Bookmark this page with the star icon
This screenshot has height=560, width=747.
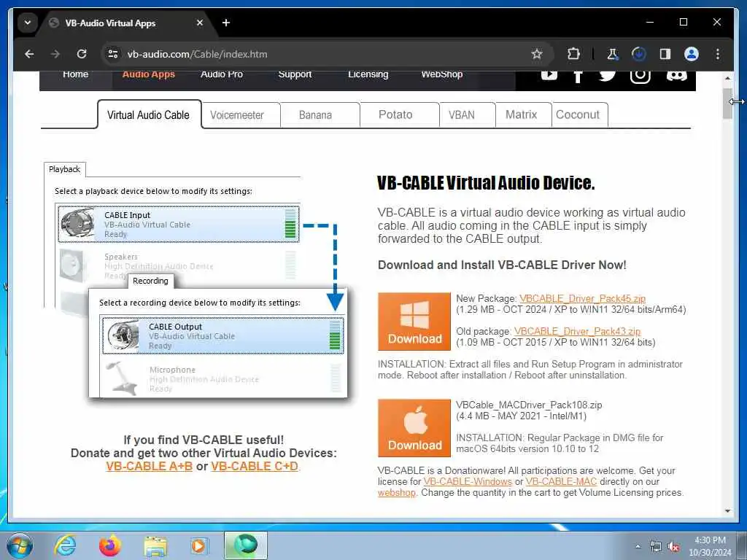click(x=537, y=54)
